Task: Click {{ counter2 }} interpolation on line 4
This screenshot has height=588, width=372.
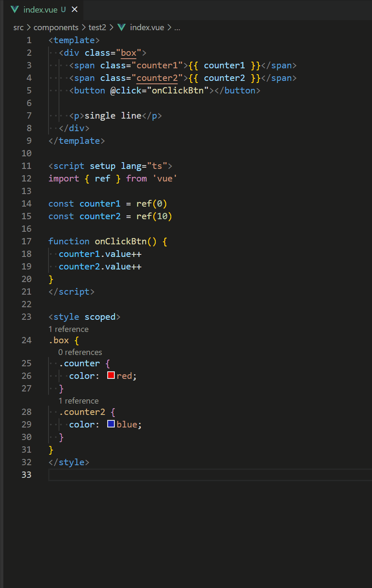Action: (x=225, y=78)
